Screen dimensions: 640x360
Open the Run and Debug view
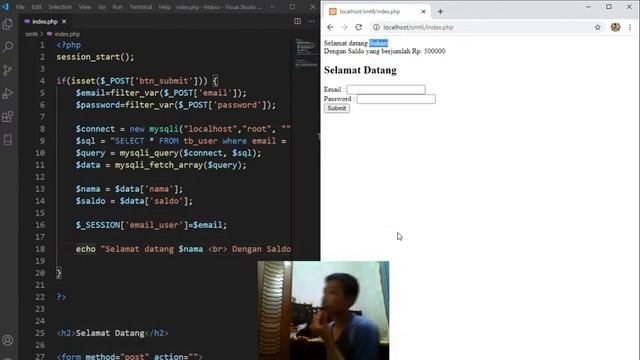click(8, 93)
